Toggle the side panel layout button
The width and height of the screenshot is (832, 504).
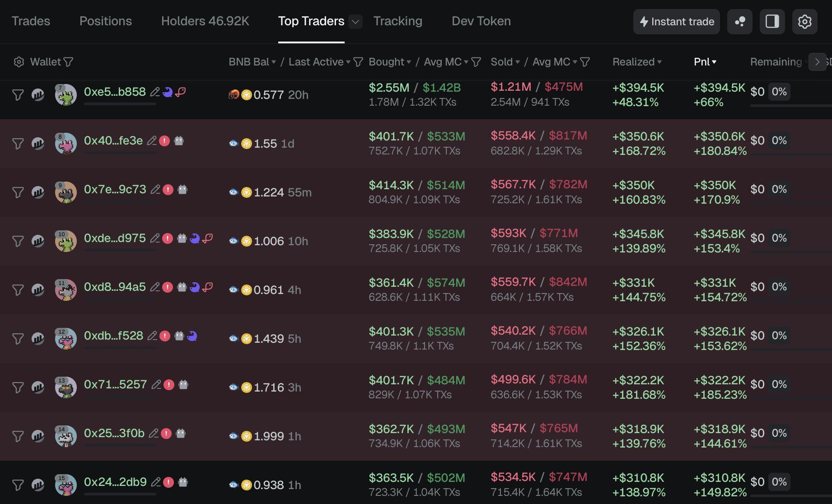point(772,22)
